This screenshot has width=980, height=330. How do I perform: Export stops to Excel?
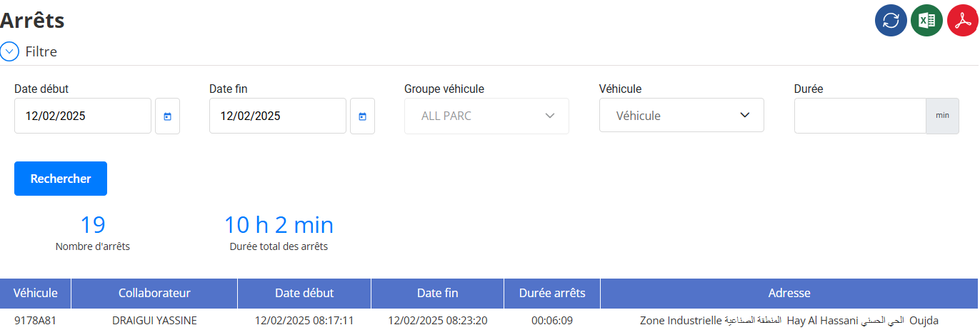pyautogui.click(x=927, y=21)
